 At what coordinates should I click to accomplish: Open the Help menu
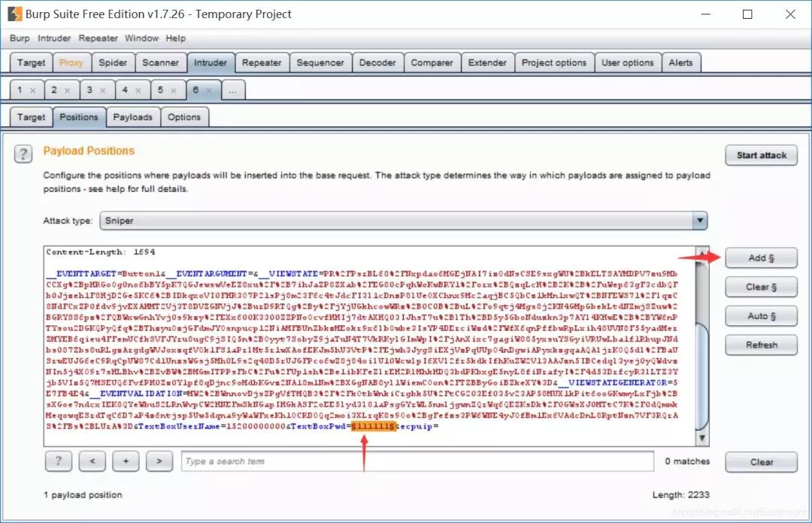tap(175, 38)
